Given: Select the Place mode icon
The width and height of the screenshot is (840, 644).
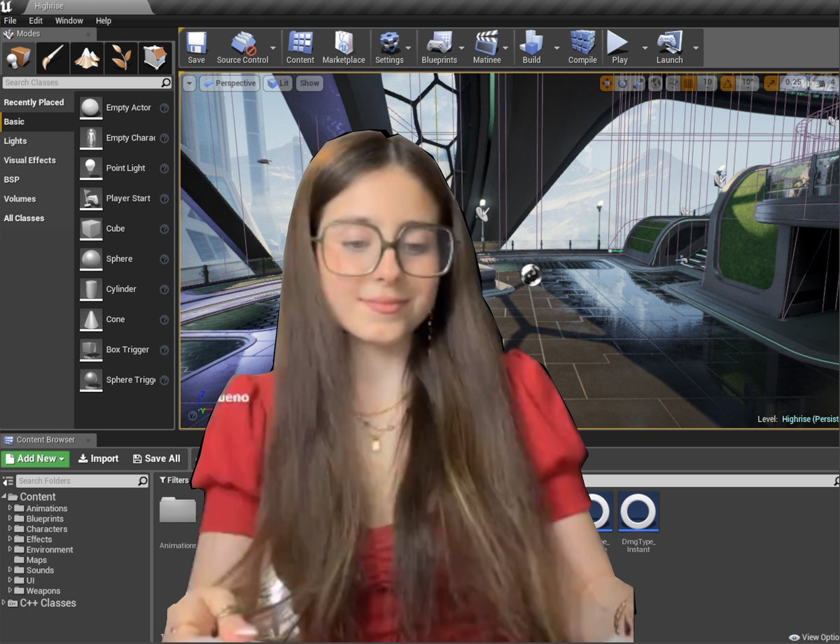Looking at the screenshot, I should [x=19, y=58].
